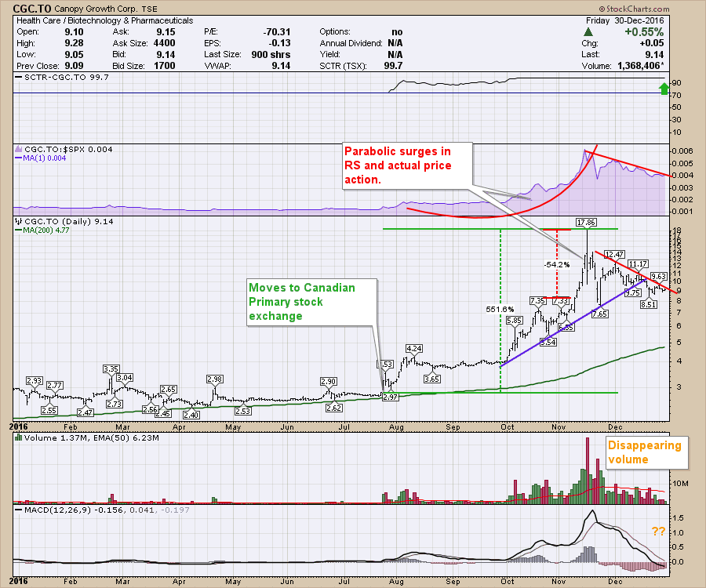This screenshot has width=706, height=588.
Task: Click the Moves to Canadian Primary annotation
Action: [x=312, y=302]
